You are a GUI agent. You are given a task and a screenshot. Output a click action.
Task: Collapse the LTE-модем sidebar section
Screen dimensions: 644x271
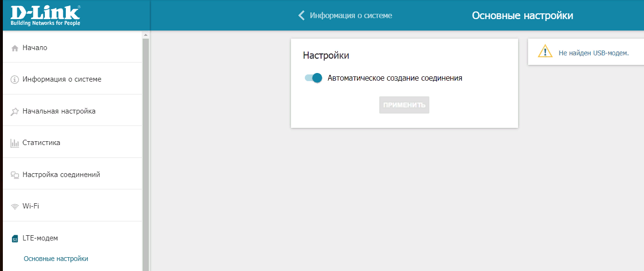40,238
